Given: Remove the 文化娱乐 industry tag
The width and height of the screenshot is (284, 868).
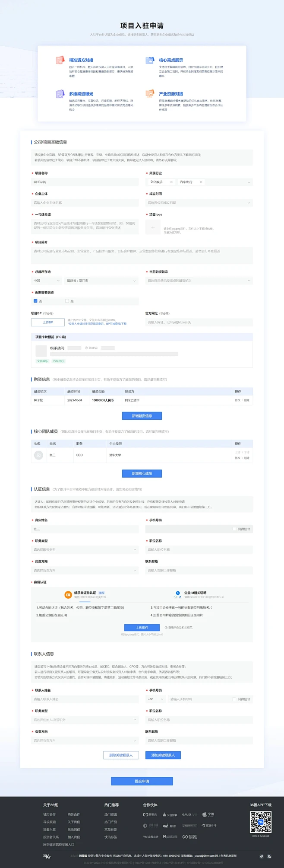Looking at the screenshot, I should pyautogui.click(x=171, y=182).
